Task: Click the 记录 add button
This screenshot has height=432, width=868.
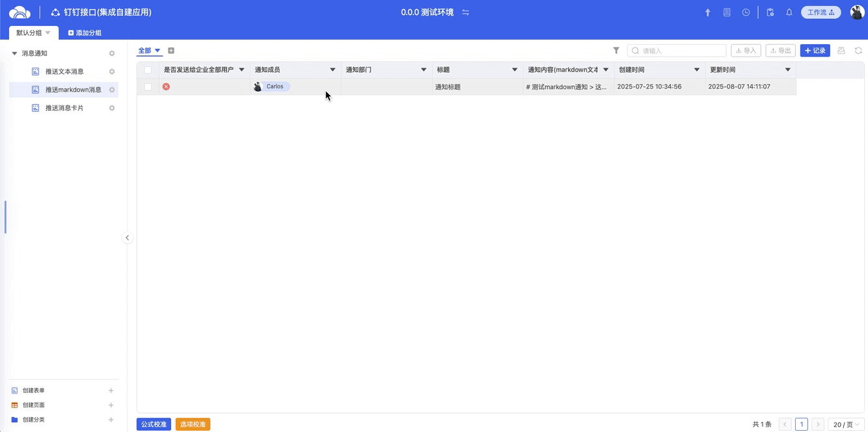Action: [x=815, y=51]
